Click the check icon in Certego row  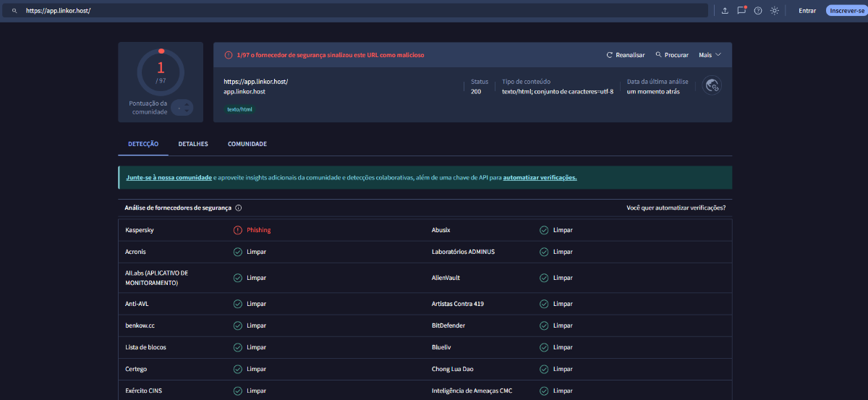[237, 369]
